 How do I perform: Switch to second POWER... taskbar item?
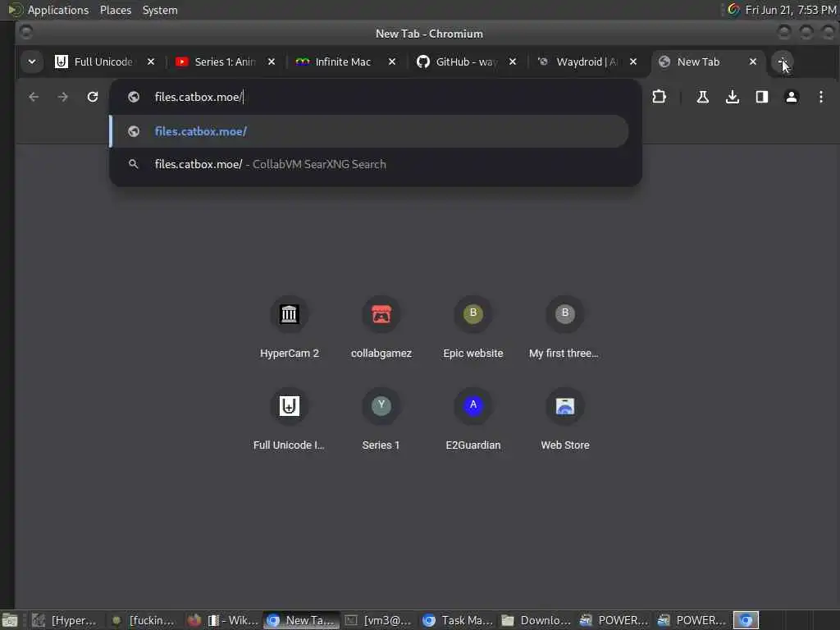692,620
